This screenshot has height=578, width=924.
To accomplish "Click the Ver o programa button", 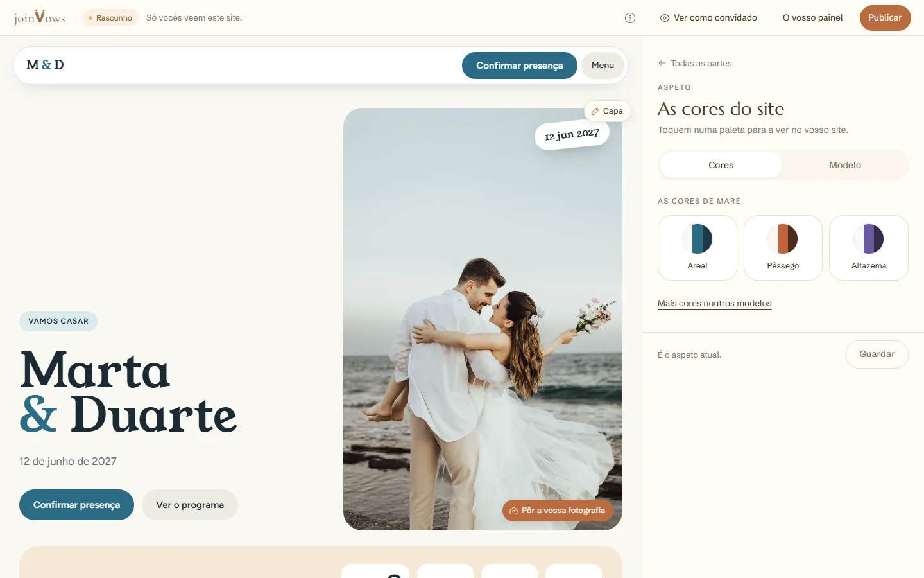I will tap(190, 505).
